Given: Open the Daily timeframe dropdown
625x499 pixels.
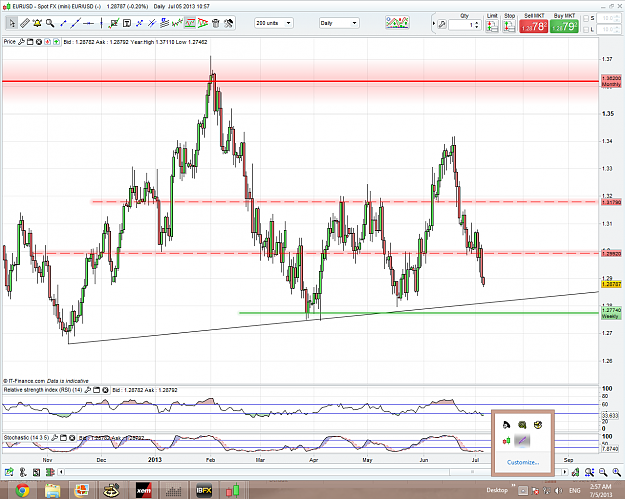Looking at the screenshot, I should click(339, 23).
